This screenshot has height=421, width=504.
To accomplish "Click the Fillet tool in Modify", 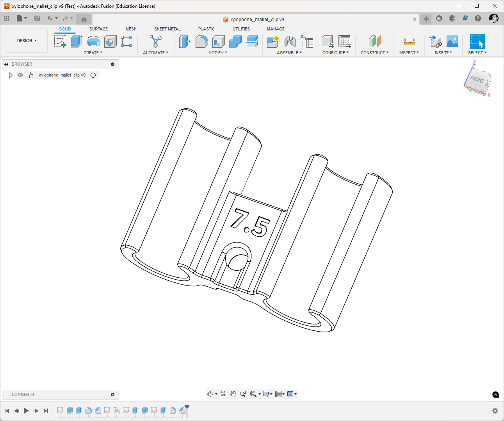I will pos(201,41).
